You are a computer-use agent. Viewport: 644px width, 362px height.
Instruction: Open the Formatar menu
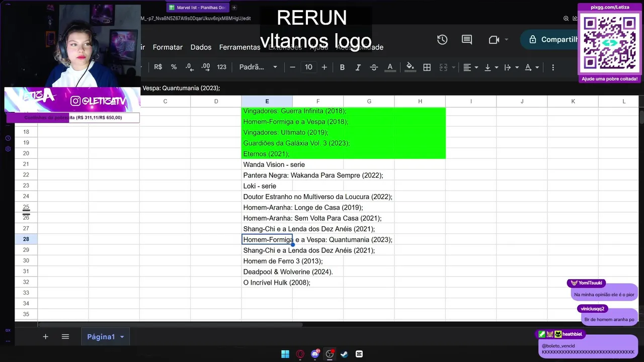[x=168, y=47]
